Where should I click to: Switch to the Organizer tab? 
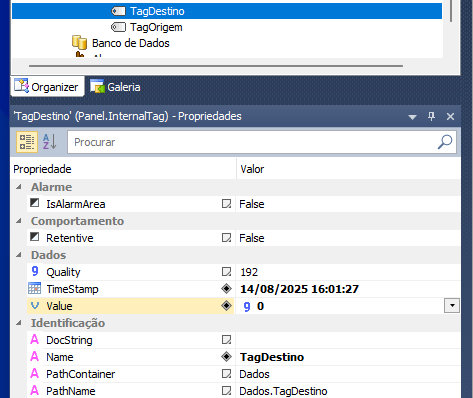click(x=47, y=87)
